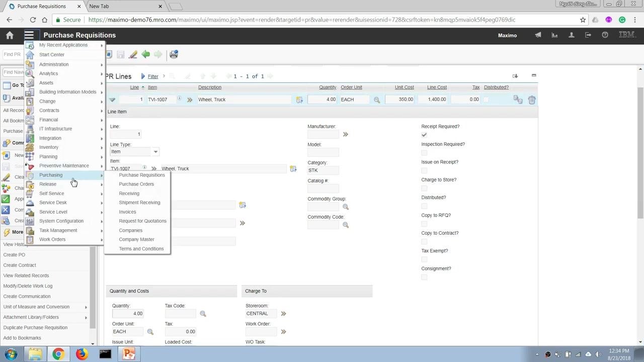Open the Line Type dropdown
644x362 pixels.
click(155, 152)
